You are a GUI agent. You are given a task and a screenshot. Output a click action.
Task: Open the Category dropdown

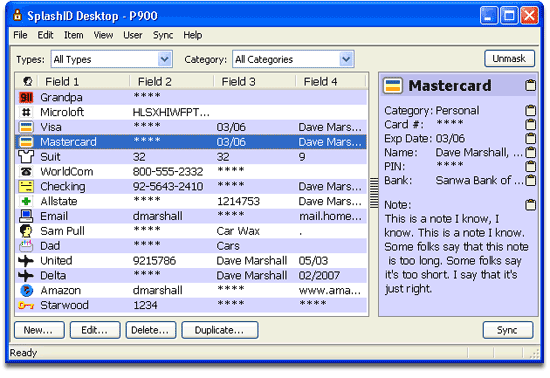[346, 59]
